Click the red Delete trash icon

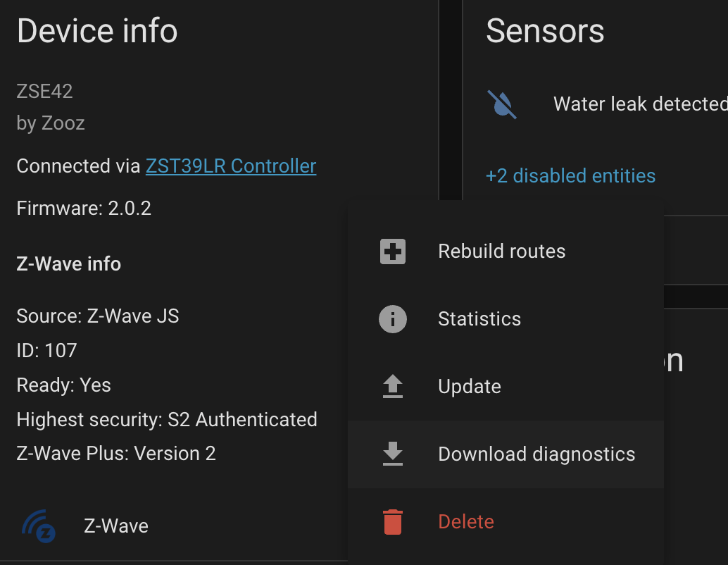(392, 522)
